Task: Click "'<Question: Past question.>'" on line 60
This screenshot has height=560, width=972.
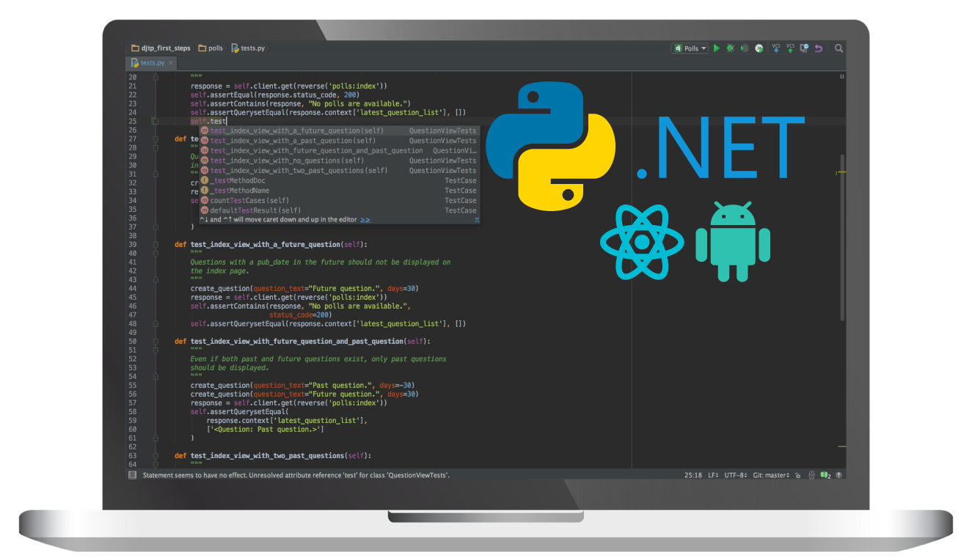Action: point(265,430)
